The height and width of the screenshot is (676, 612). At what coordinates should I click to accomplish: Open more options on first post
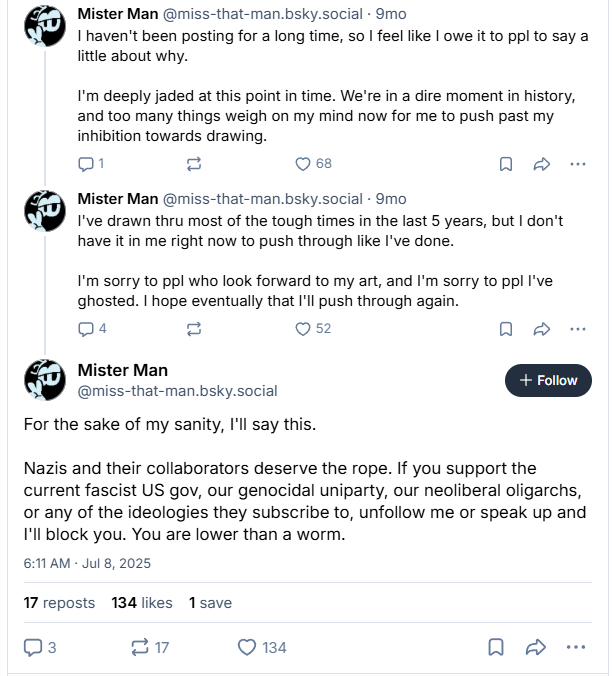[577, 163]
